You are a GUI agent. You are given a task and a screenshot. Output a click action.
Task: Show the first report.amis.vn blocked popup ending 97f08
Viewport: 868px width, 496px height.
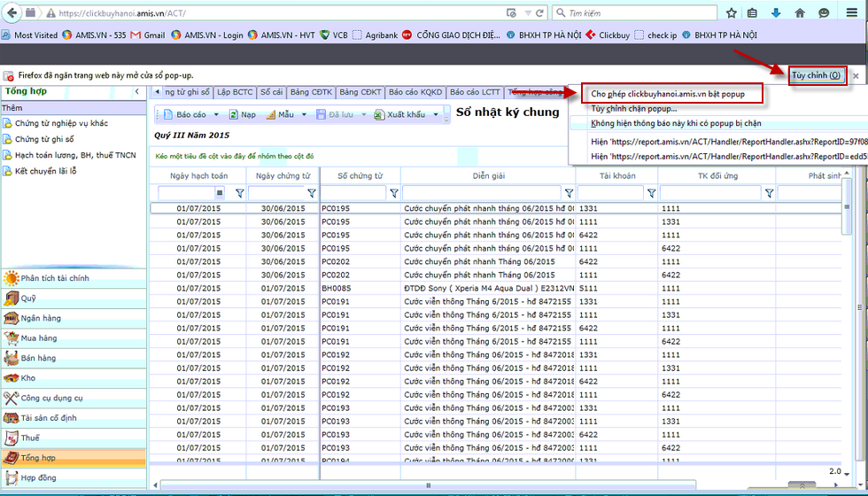[x=729, y=142]
